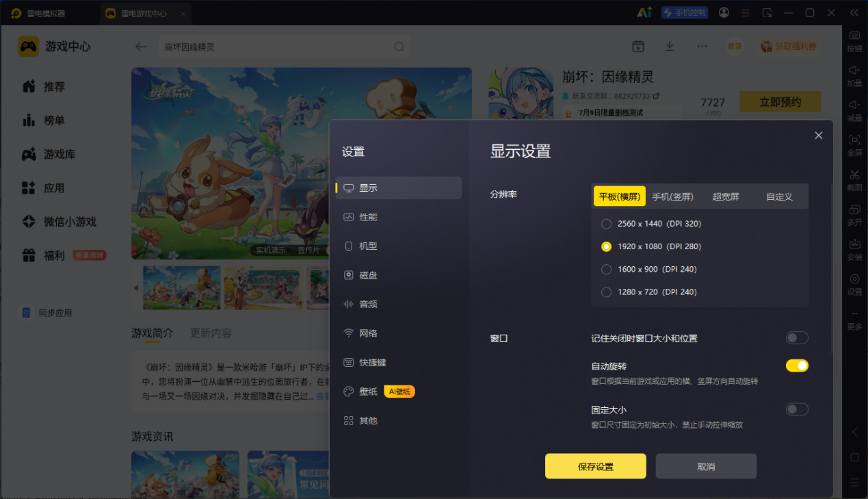Enable 记住关闭时窗口大小和位置 toggle
Image resolution: width=868 pixels, height=499 pixels.
797,337
